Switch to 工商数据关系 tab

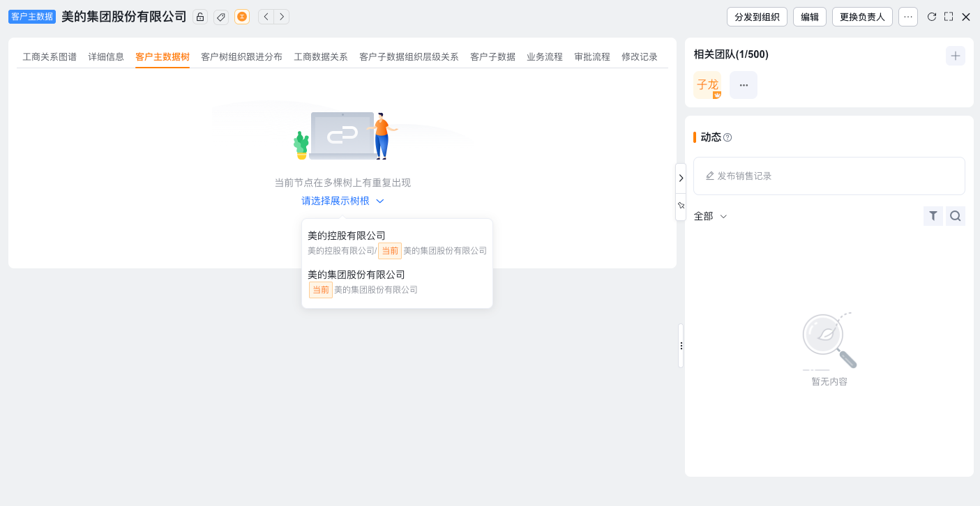321,57
